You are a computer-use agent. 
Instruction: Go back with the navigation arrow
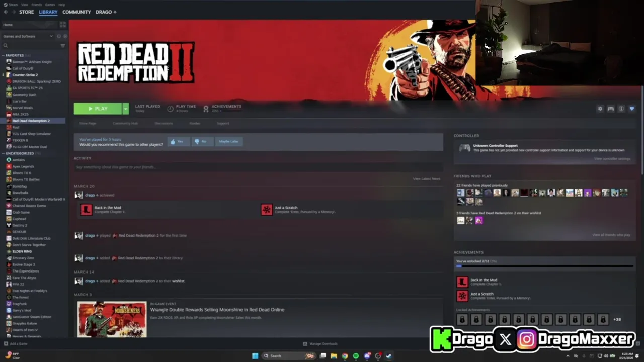tap(6, 12)
